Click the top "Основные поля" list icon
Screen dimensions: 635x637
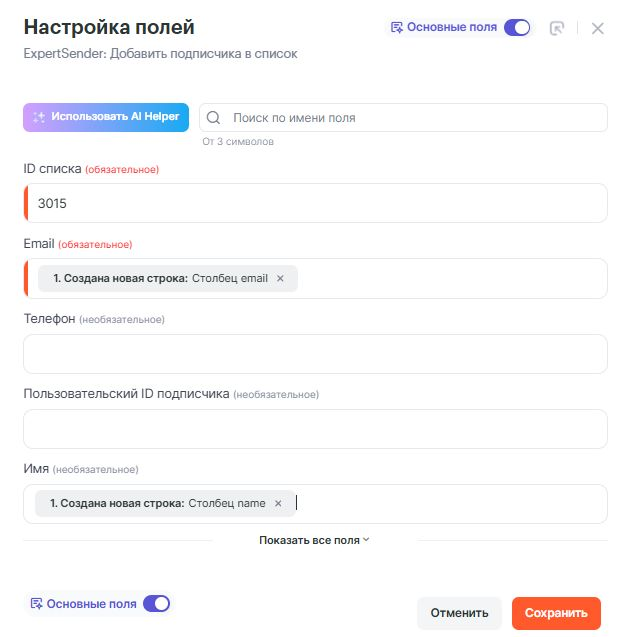(x=397, y=27)
